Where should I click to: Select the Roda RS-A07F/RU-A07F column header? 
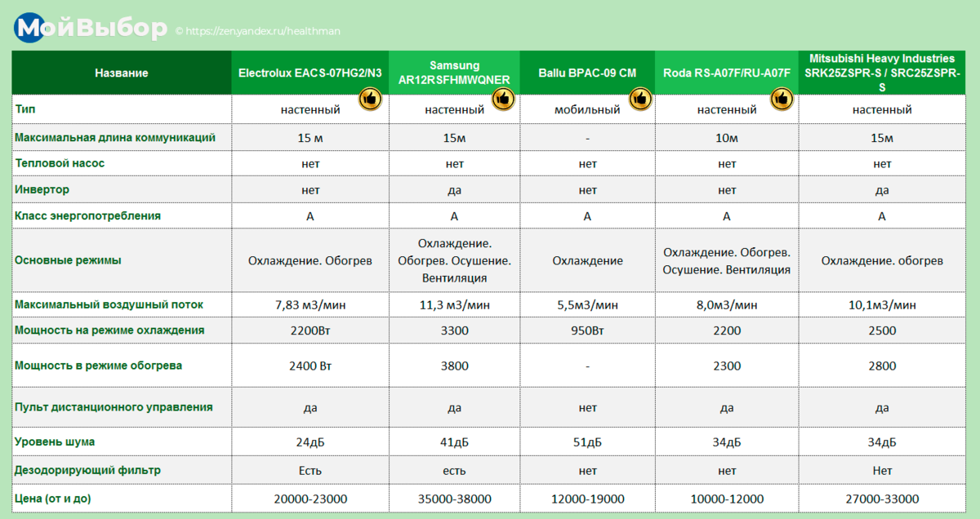[x=727, y=73]
